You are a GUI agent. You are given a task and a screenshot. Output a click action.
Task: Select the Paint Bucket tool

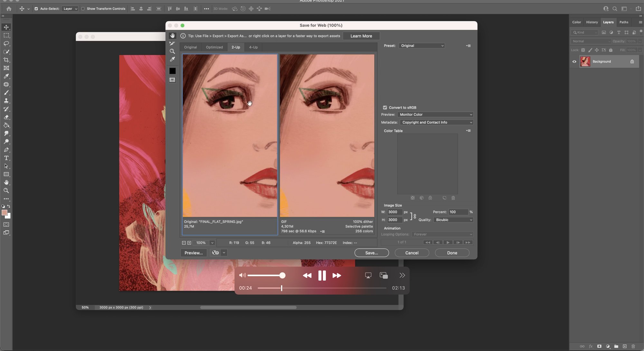coord(6,125)
